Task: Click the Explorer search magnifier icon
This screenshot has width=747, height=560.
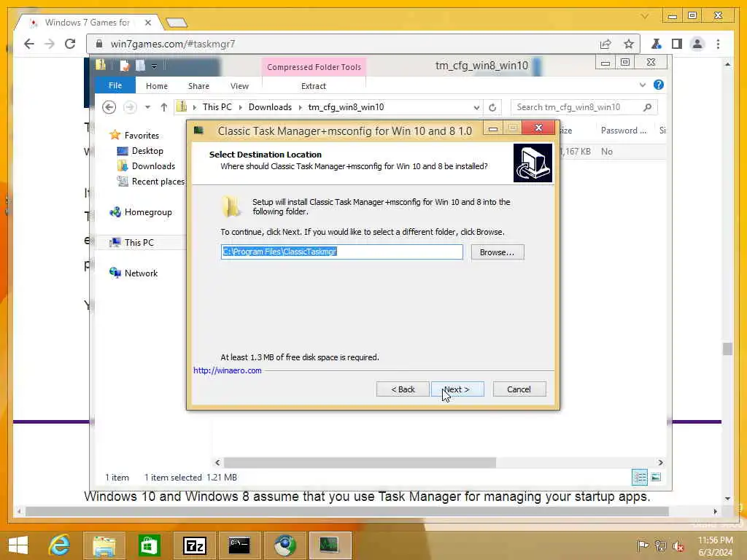Action: (x=648, y=107)
